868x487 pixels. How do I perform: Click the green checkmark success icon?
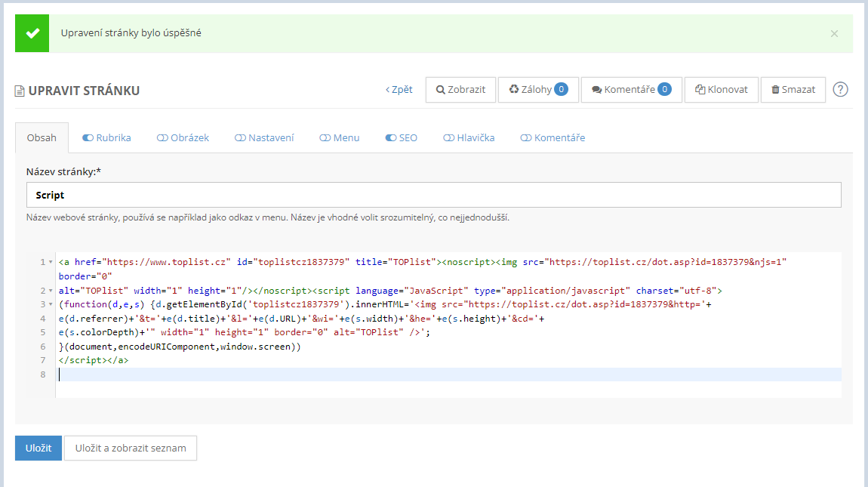click(32, 33)
